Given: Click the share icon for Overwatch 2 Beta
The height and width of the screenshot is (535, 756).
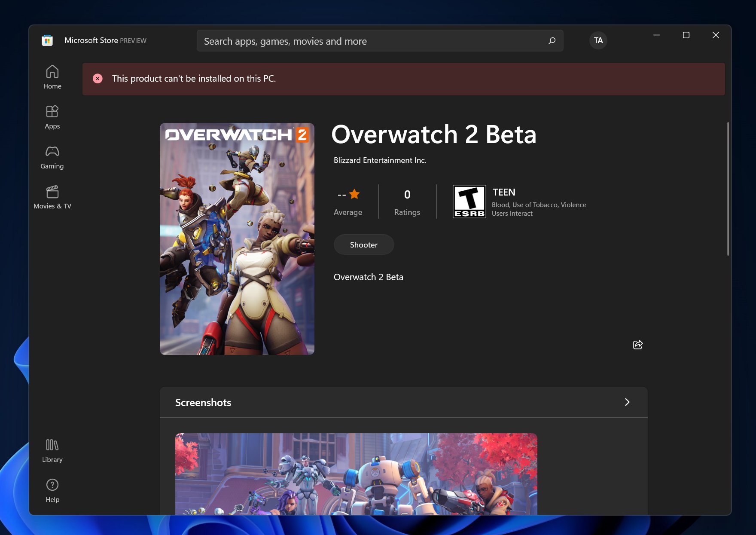Looking at the screenshot, I should pyautogui.click(x=638, y=345).
